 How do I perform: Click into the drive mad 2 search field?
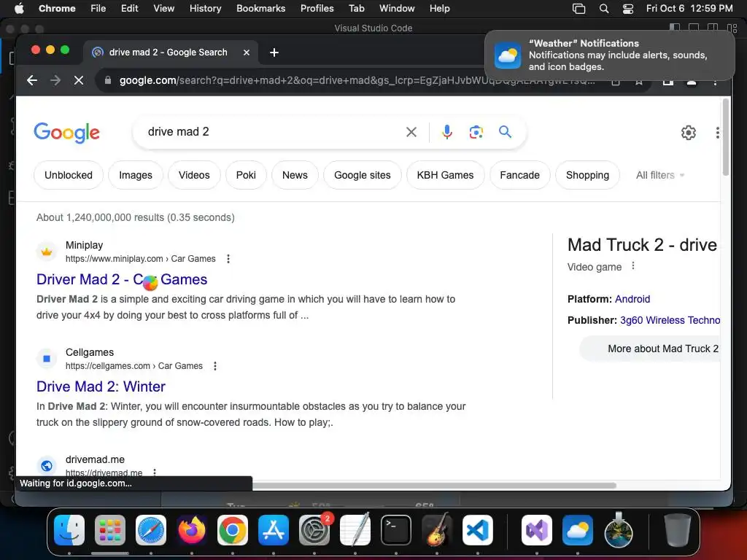(271, 132)
